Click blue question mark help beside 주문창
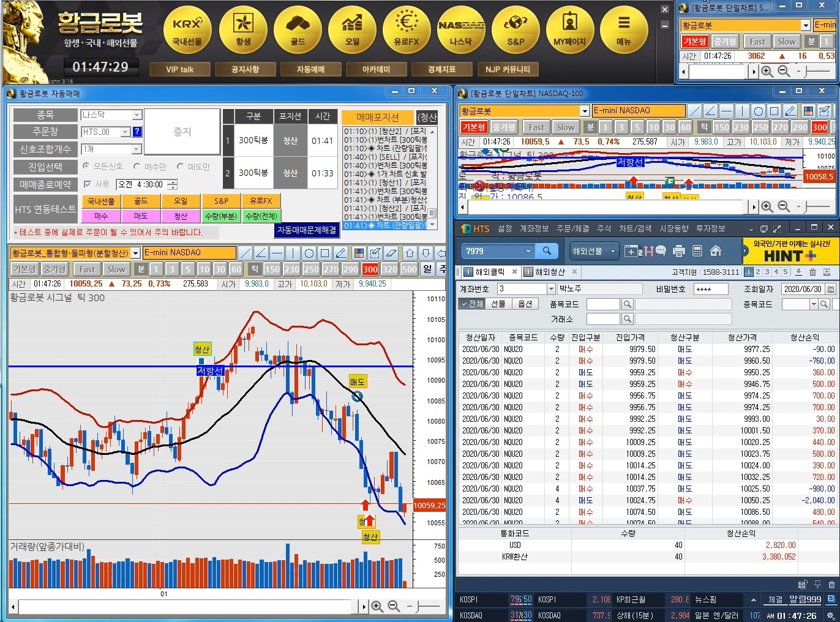The image size is (840, 622). pos(137,132)
